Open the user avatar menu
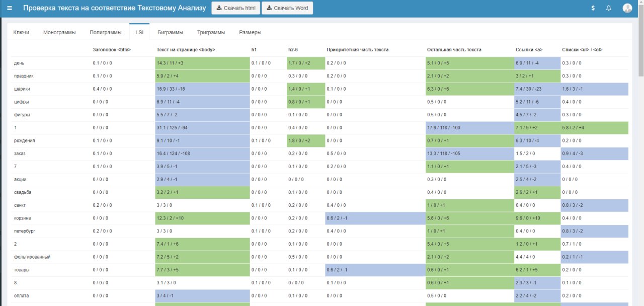Screen dimensions: 644x306 point(627,8)
